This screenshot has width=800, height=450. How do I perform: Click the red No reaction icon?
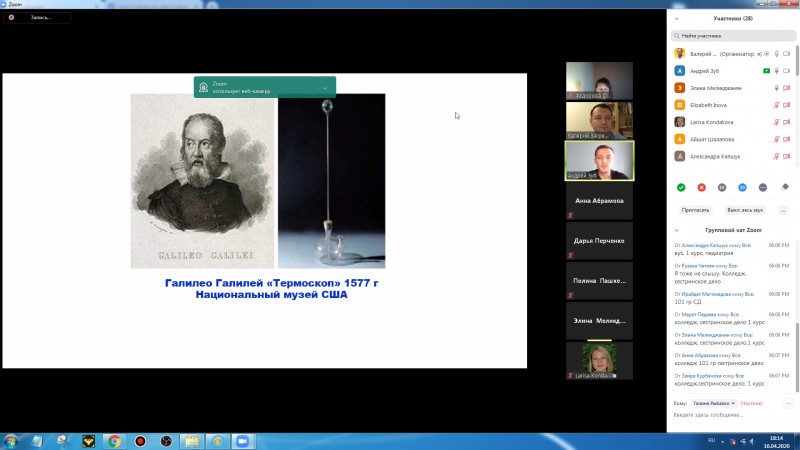[702, 188]
